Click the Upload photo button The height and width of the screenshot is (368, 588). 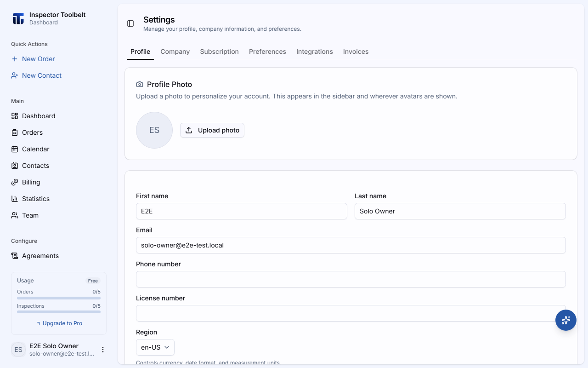[212, 130]
